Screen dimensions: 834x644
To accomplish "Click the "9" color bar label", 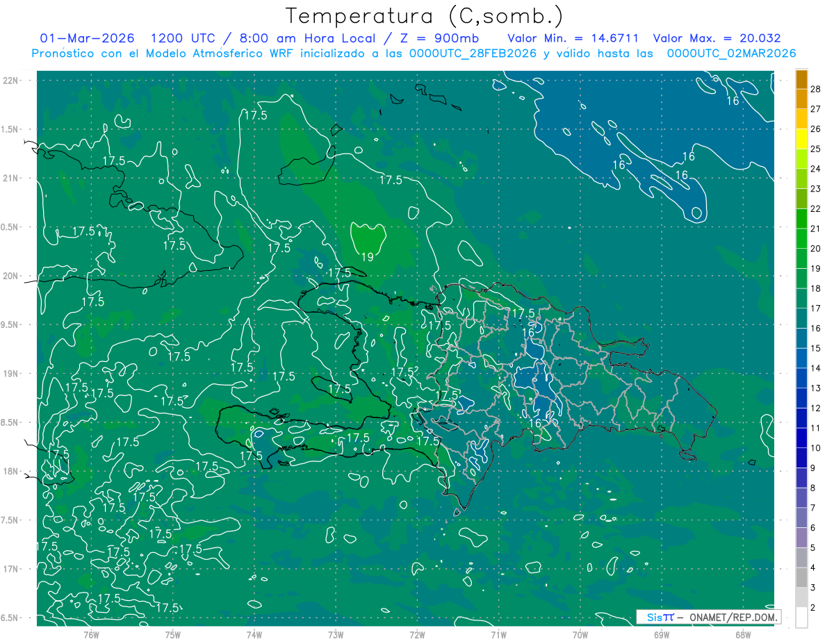I will (x=813, y=468).
